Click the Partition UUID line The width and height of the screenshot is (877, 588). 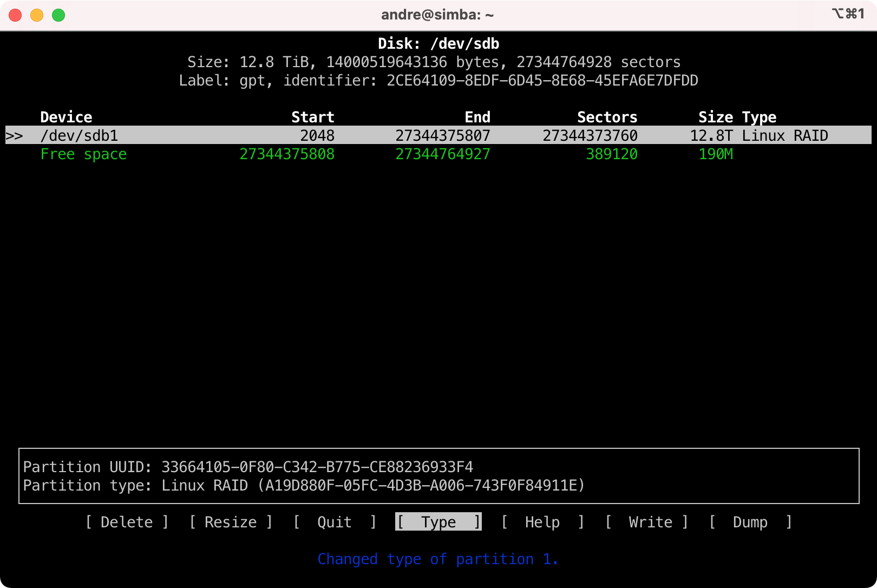248,467
